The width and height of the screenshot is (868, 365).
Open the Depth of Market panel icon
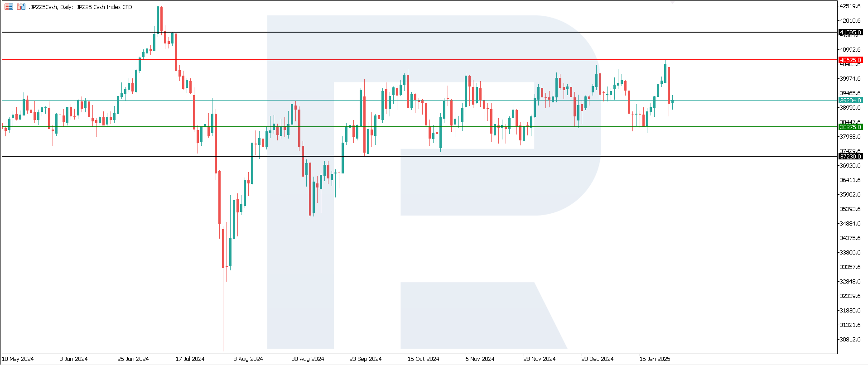[x=9, y=7]
